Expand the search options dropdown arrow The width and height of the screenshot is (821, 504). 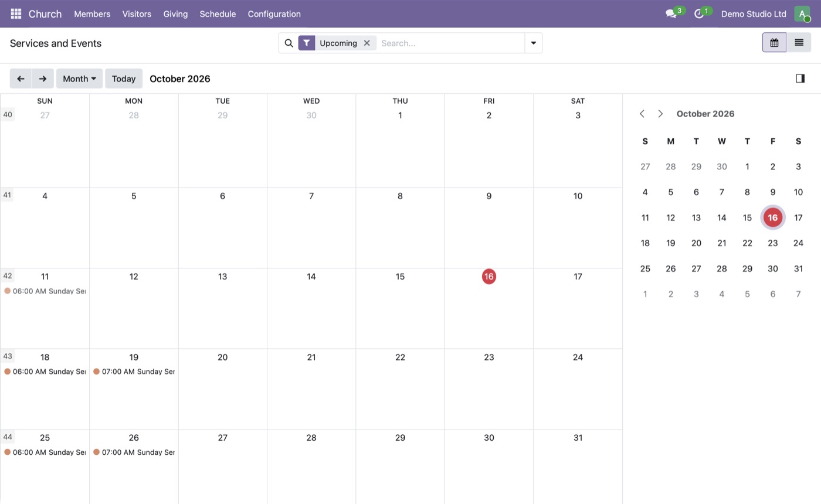pyautogui.click(x=533, y=43)
